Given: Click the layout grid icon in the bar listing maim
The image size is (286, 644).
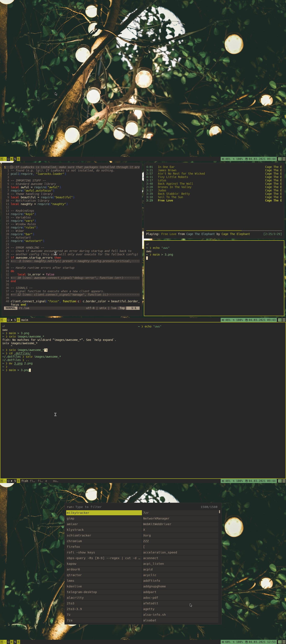Looking at the screenshot, I should tap(280, 320).
